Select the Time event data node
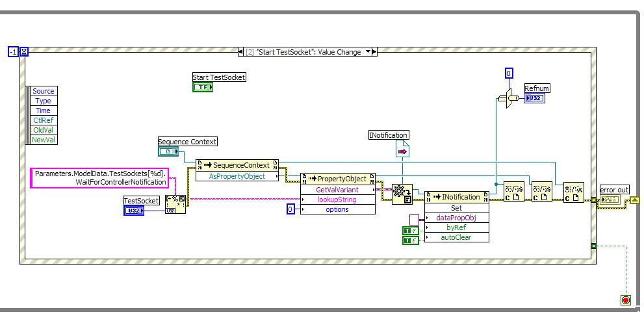This screenshot has width=644, height=323. pos(44,110)
